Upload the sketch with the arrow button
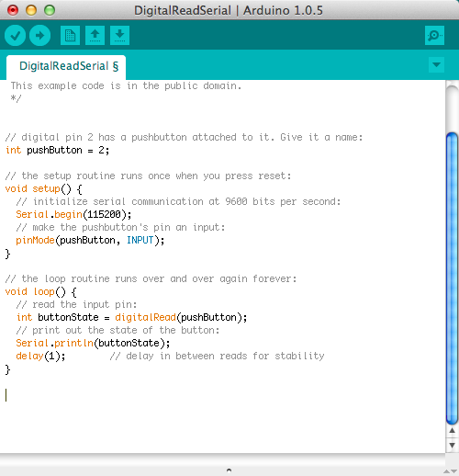 tap(39, 36)
